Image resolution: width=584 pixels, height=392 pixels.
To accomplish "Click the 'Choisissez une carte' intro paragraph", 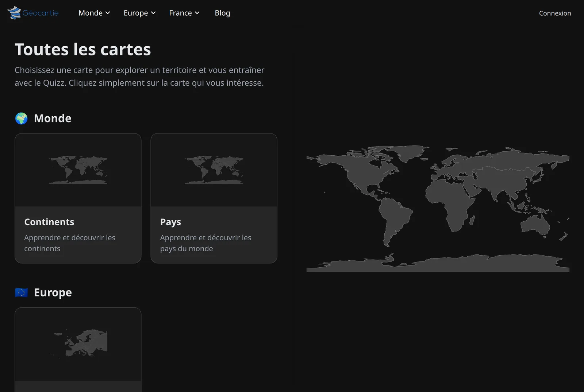I will (x=139, y=76).
